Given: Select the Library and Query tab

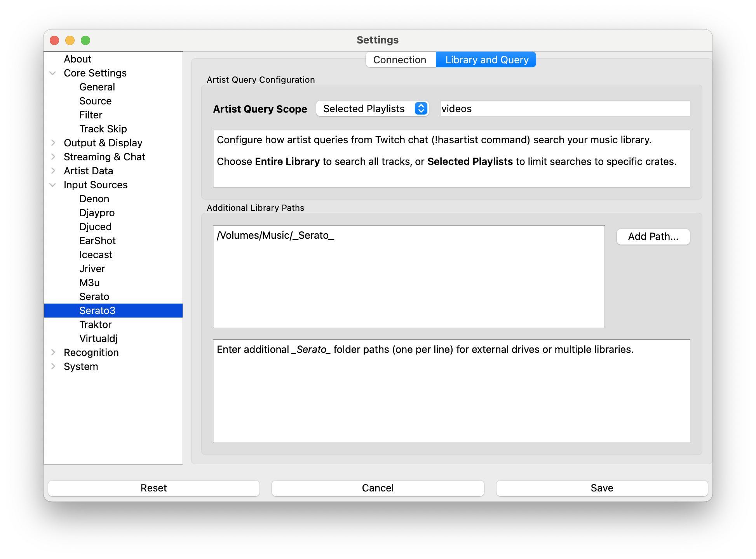Looking at the screenshot, I should pyautogui.click(x=486, y=60).
